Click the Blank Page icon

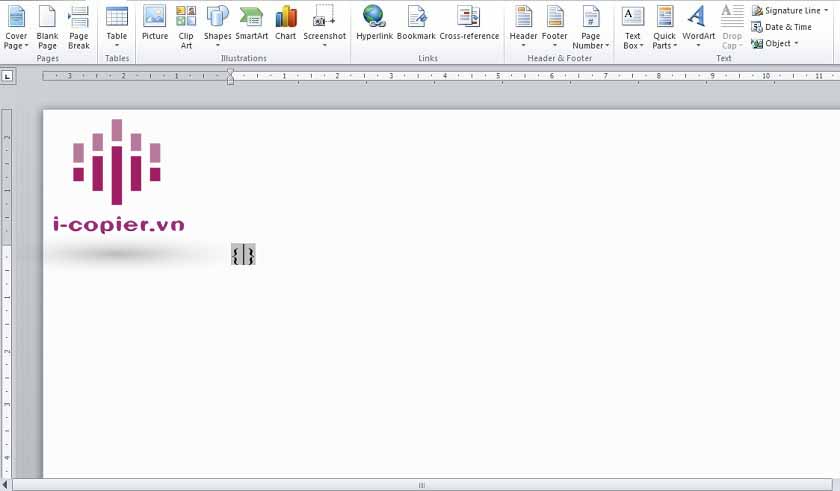pos(47,26)
